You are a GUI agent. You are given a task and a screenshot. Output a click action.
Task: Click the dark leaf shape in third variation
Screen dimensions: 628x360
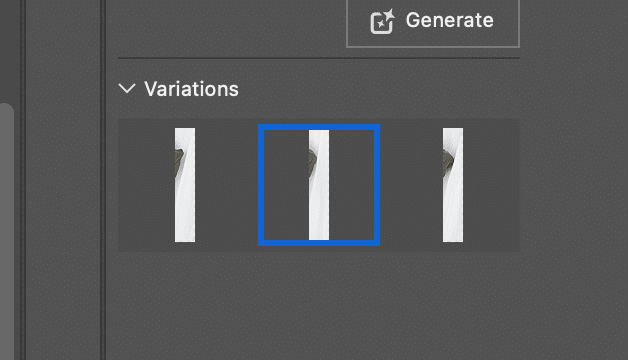[447, 162]
